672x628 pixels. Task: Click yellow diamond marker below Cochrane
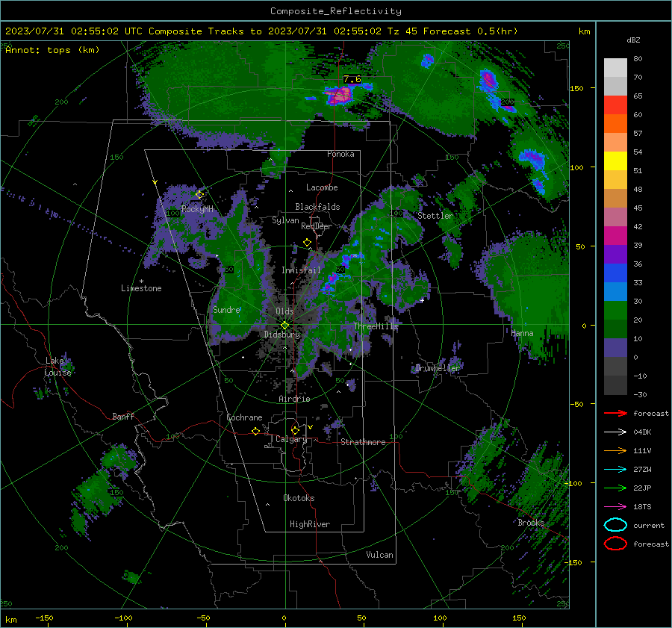coord(255,431)
